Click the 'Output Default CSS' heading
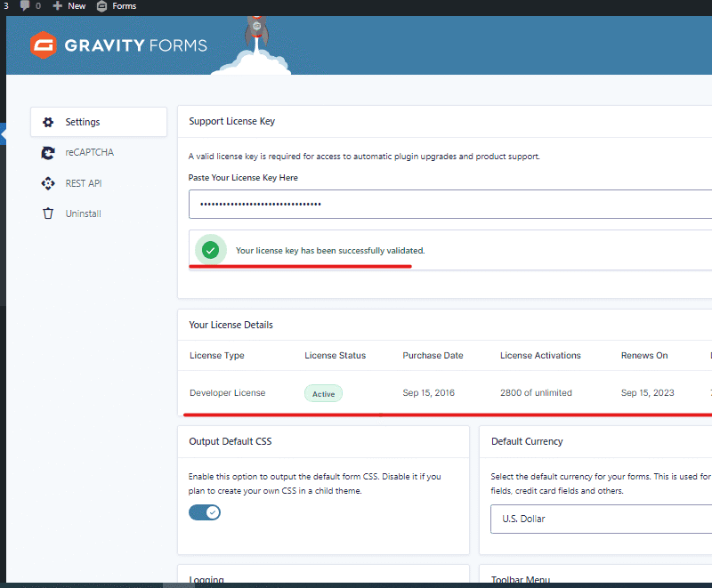The height and width of the screenshot is (588, 712). coord(231,441)
